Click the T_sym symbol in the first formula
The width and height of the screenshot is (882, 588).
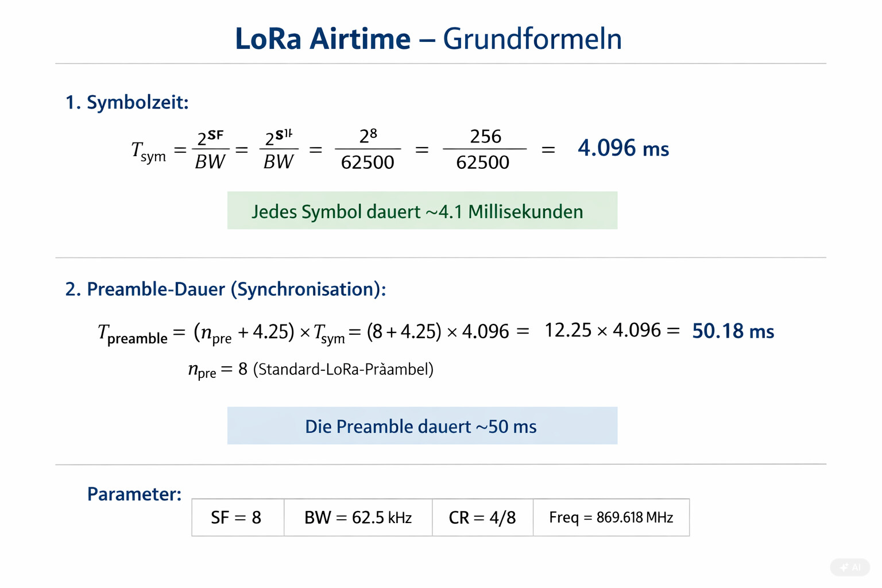(148, 152)
